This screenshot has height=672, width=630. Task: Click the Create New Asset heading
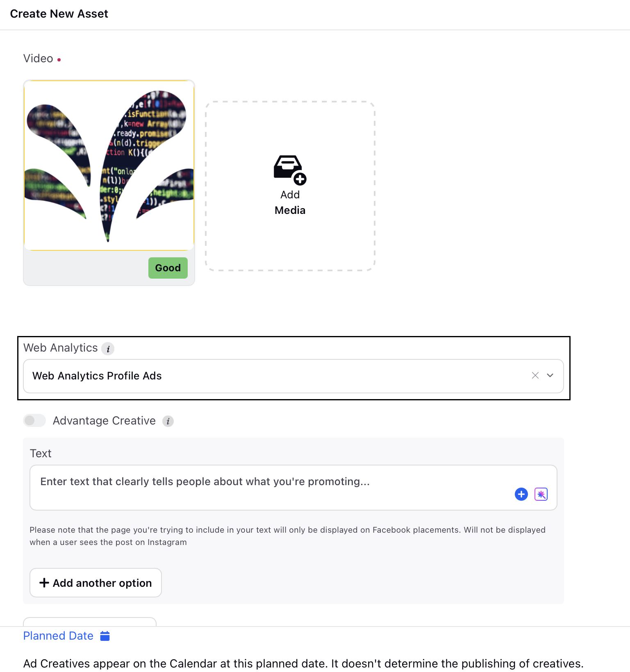59,14
